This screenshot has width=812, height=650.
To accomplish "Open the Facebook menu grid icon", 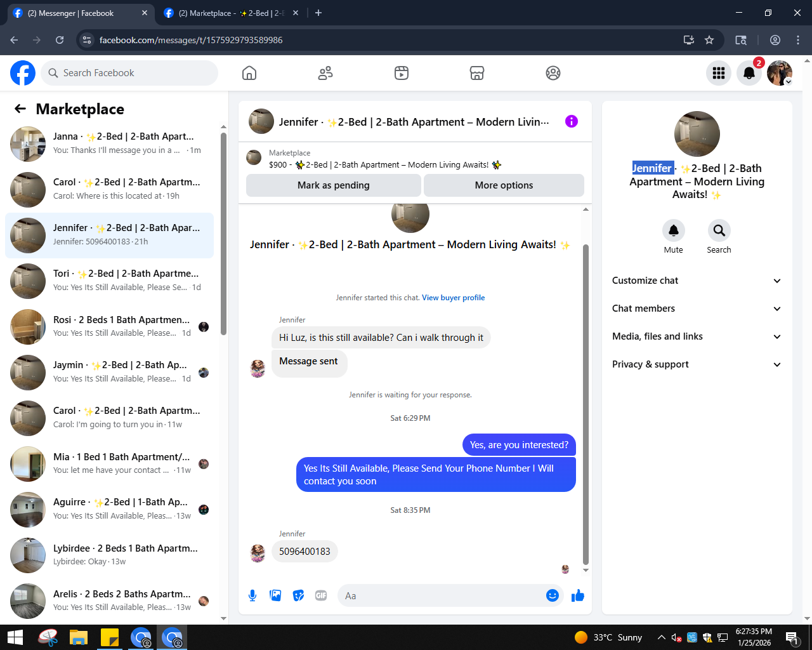I will point(719,73).
